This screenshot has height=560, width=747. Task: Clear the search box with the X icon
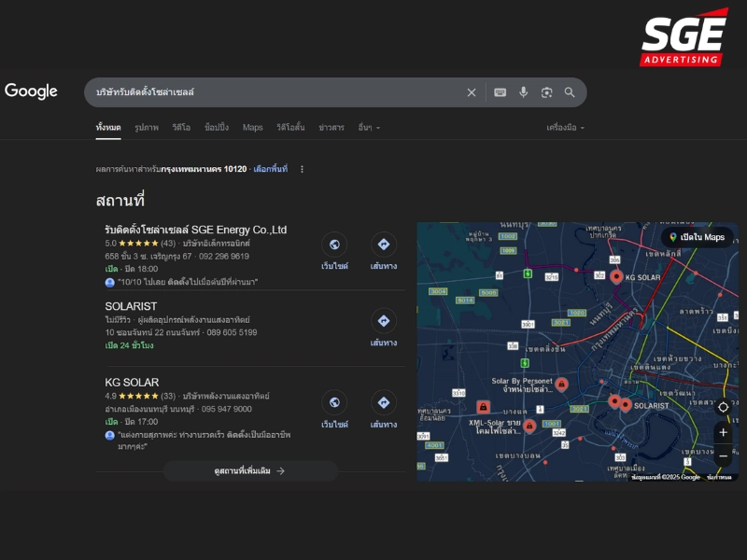pos(472,92)
